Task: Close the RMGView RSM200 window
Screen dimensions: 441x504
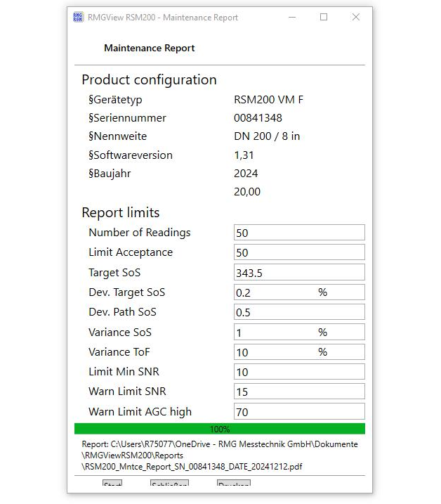Action: coord(356,18)
